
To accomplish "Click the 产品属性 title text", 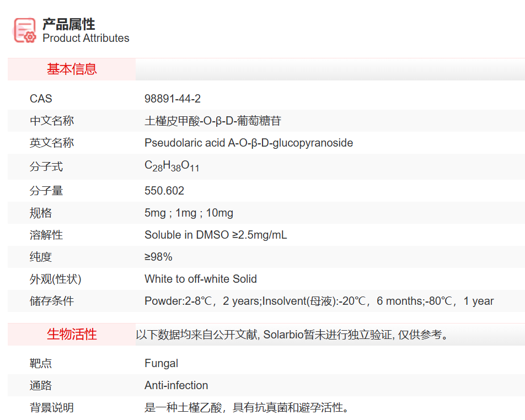I will coord(69,24).
